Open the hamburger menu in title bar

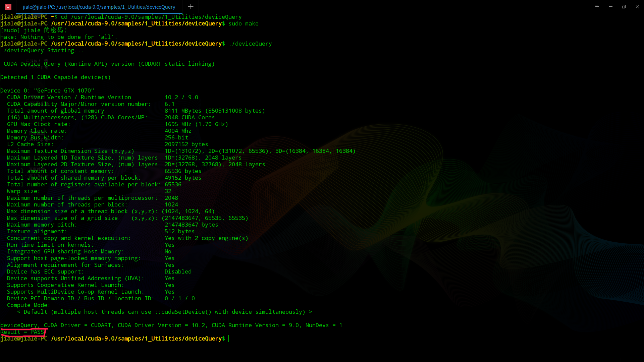click(597, 7)
